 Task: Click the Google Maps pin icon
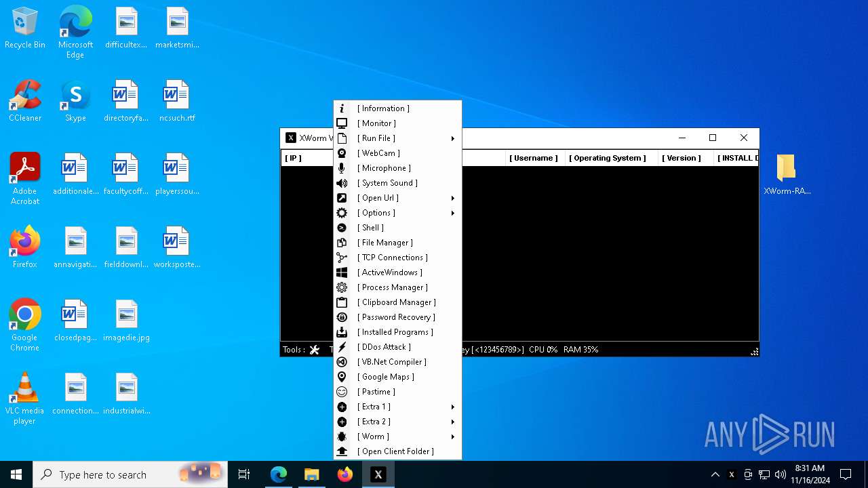pyautogui.click(x=342, y=377)
